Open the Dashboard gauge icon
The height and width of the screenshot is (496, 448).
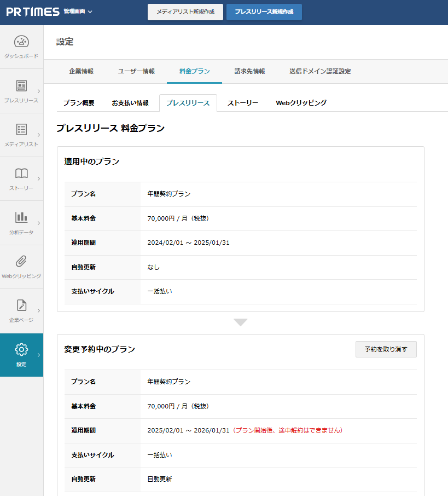[21, 42]
